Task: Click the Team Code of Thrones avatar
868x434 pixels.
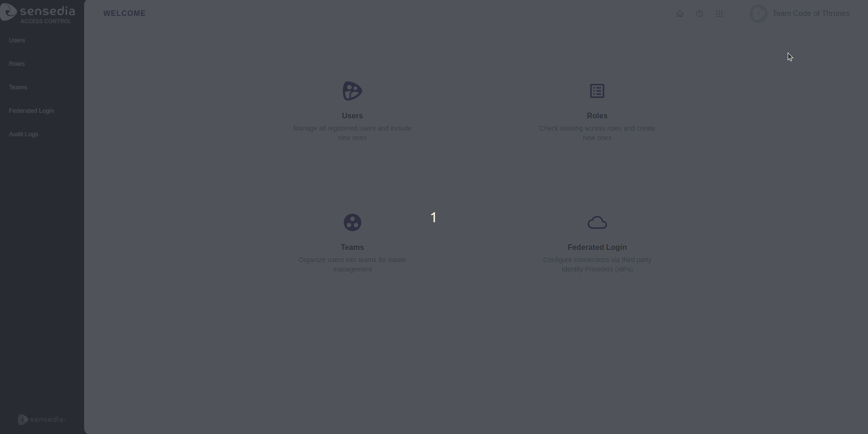Action: coord(758,13)
